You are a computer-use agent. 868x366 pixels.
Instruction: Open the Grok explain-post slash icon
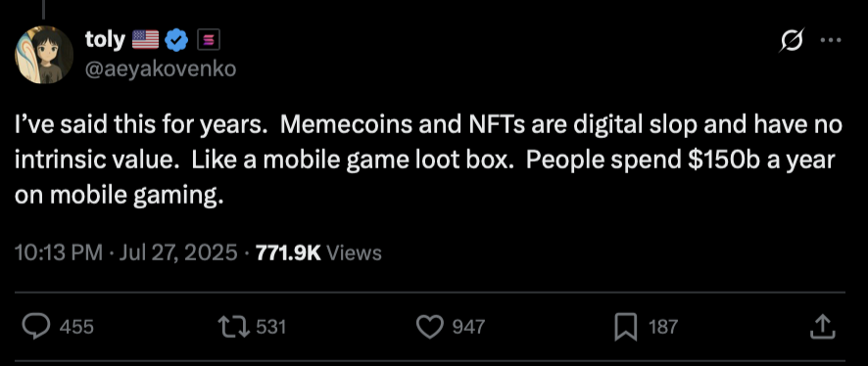coord(792,40)
